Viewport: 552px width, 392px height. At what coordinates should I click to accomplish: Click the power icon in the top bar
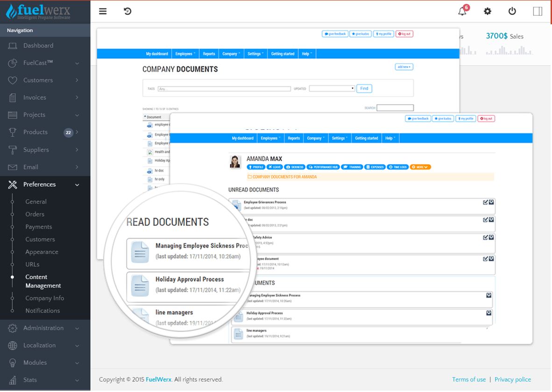tap(512, 11)
